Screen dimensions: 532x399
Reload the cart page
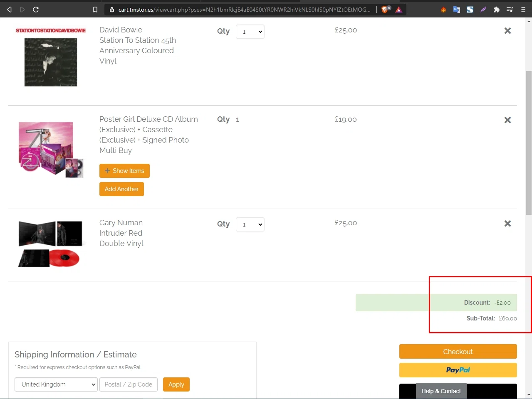pyautogui.click(x=36, y=9)
